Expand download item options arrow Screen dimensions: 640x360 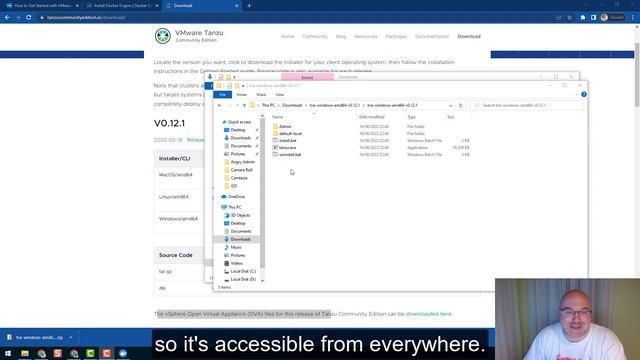pos(71,338)
